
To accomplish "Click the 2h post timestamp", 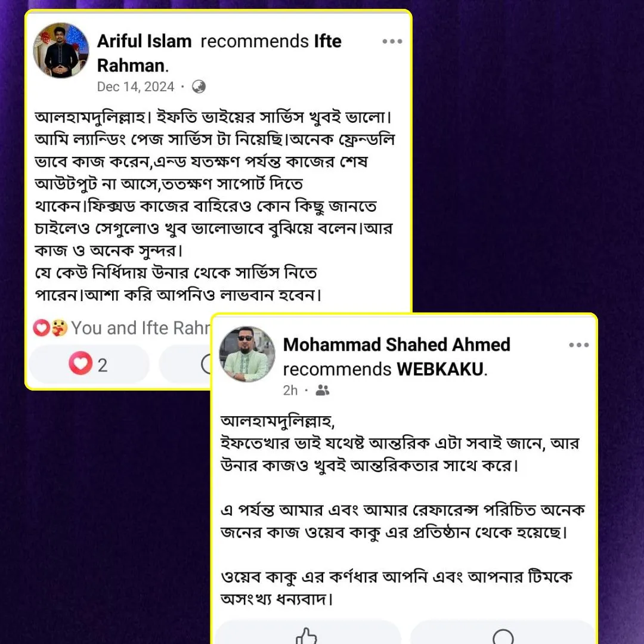I will coord(290,390).
